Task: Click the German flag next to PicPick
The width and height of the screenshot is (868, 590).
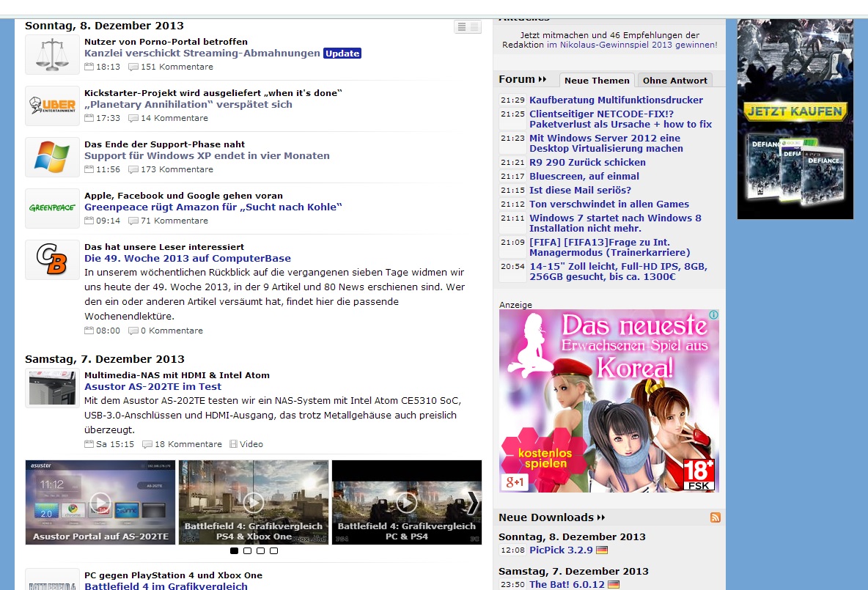Action: coord(602,550)
